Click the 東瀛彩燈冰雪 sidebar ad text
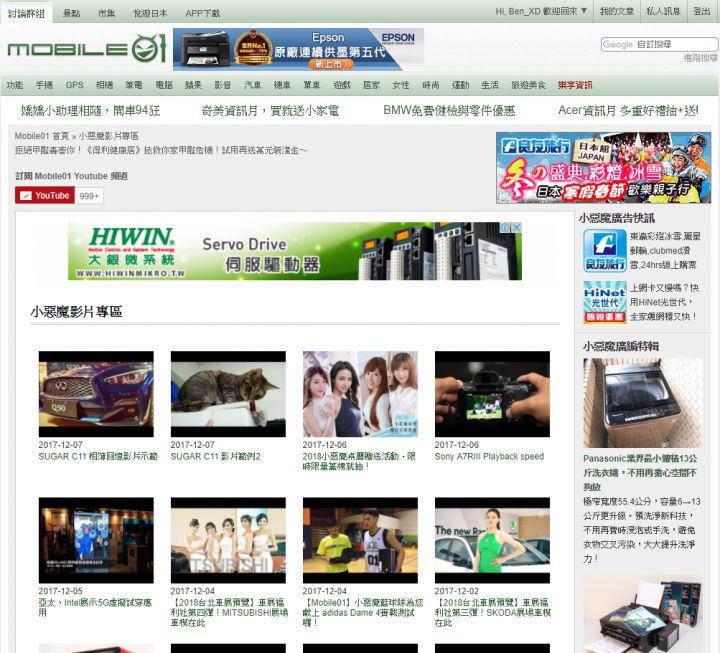This screenshot has width=720, height=653. click(x=664, y=251)
